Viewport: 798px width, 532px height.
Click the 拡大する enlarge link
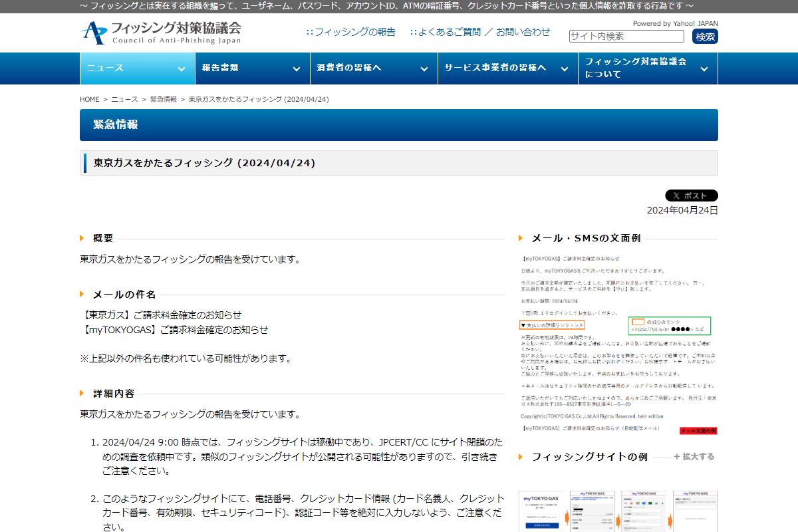click(x=694, y=457)
